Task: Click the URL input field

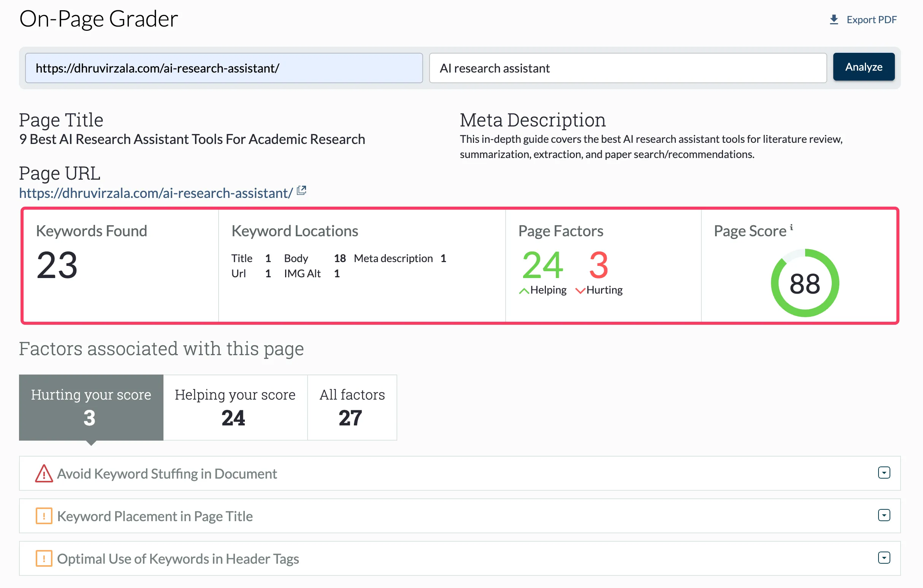Action: coord(224,68)
